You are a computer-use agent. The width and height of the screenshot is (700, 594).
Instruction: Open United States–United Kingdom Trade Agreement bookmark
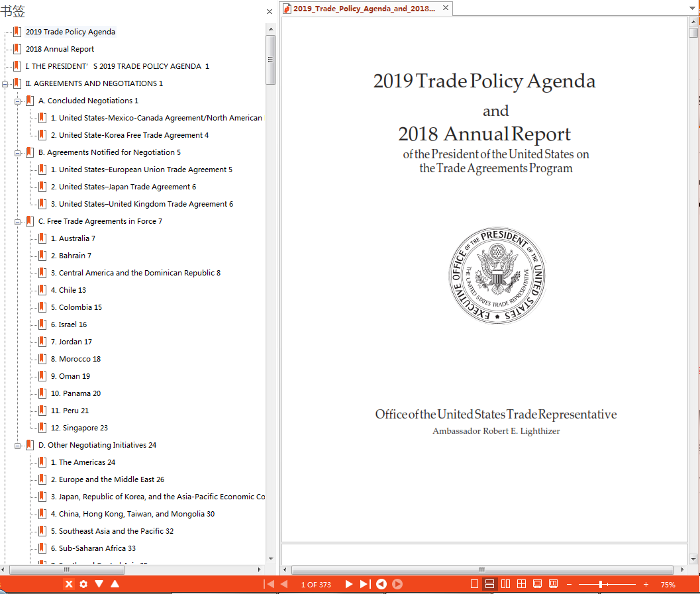pyautogui.click(x=142, y=204)
